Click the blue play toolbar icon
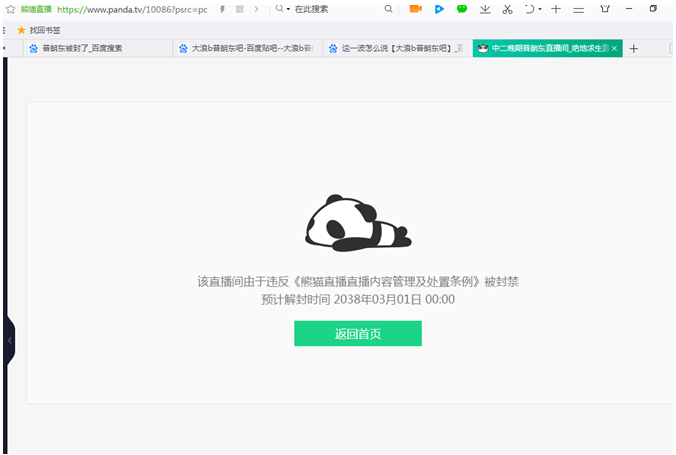 439,9
